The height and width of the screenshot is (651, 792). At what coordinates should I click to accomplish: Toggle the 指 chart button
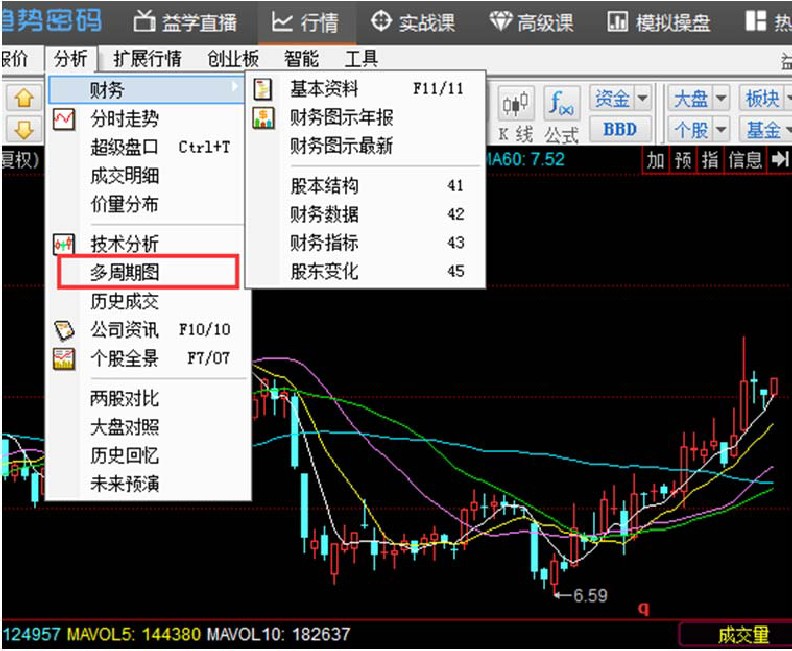pyautogui.click(x=710, y=160)
